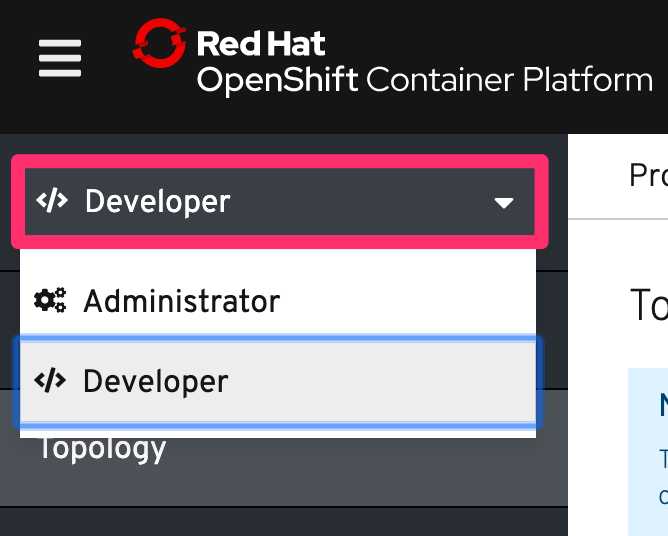Click the Red Hat OpenShift logo
Image resolution: width=668 pixels, height=536 pixels.
[x=159, y=43]
